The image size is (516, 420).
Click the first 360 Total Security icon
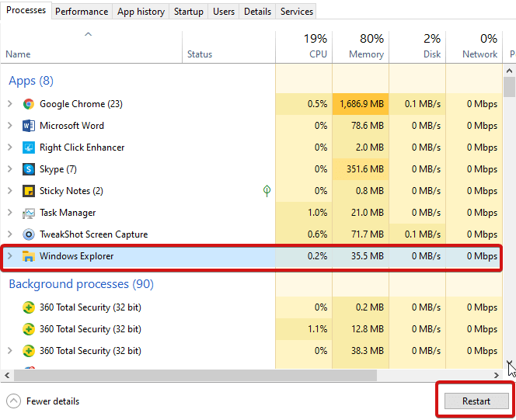[x=29, y=307]
